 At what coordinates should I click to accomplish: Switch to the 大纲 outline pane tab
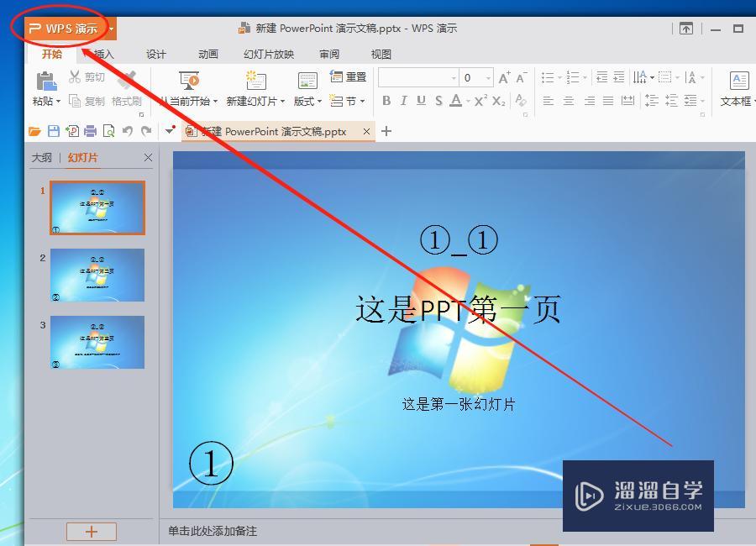(x=41, y=158)
